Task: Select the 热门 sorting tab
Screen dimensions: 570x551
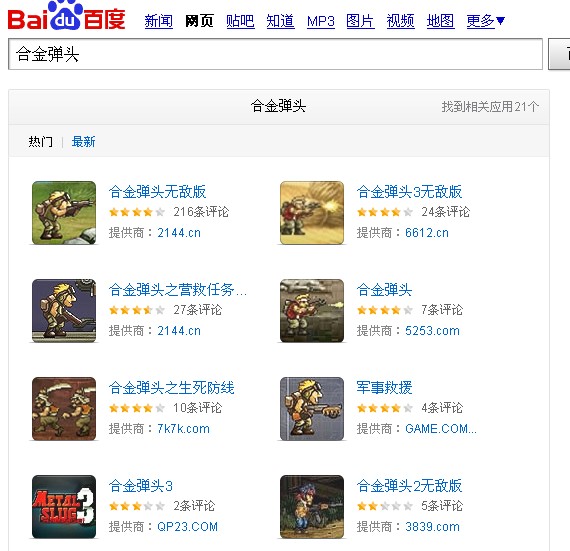Action: 40,141
